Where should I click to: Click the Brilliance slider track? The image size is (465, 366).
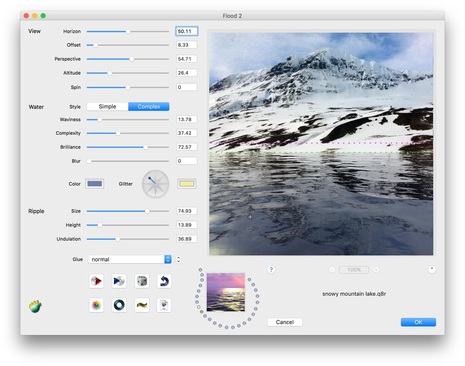click(x=128, y=147)
